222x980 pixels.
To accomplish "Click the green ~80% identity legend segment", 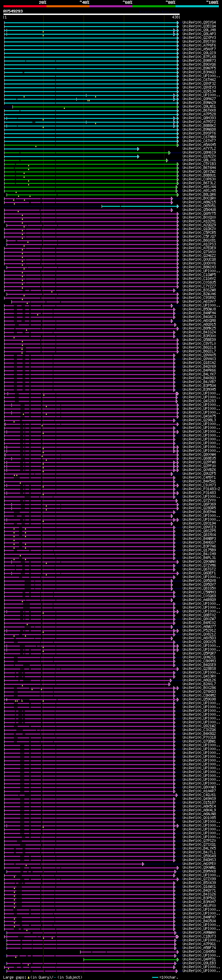I will pyautogui.click(x=154, y=6).
